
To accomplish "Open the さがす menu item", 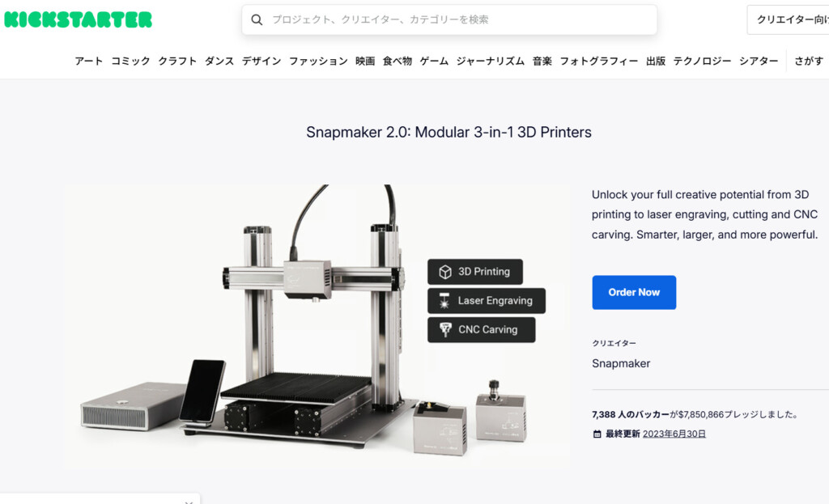I will pyautogui.click(x=809, y=61).
